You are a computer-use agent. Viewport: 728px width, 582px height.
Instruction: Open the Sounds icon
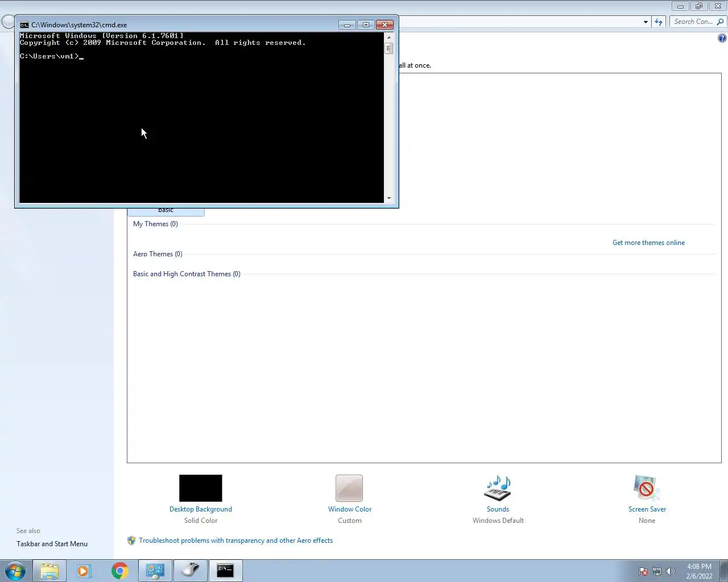click(x=498, y=488)
